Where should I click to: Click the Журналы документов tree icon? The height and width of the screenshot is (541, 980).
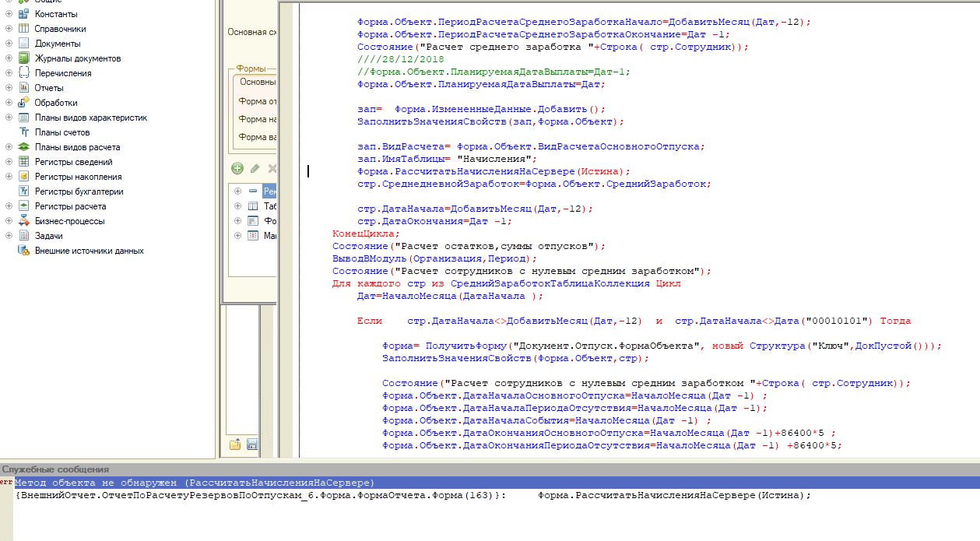pos(23,58)
